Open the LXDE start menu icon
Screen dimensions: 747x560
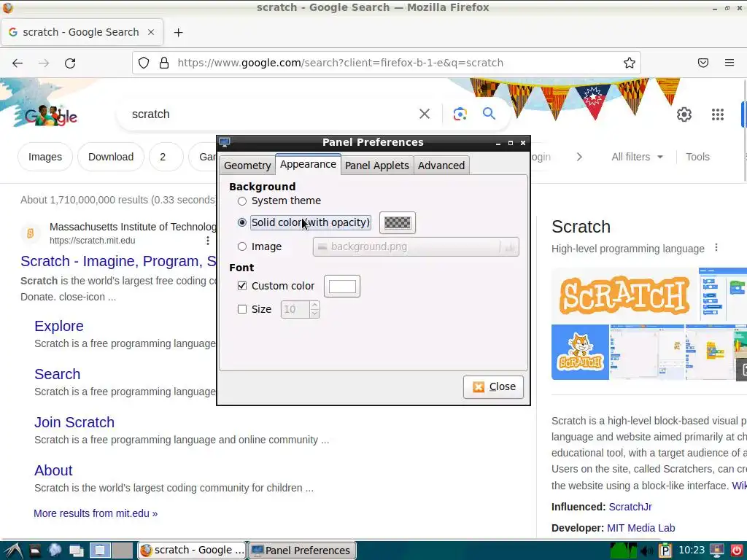tap(13, 551)
